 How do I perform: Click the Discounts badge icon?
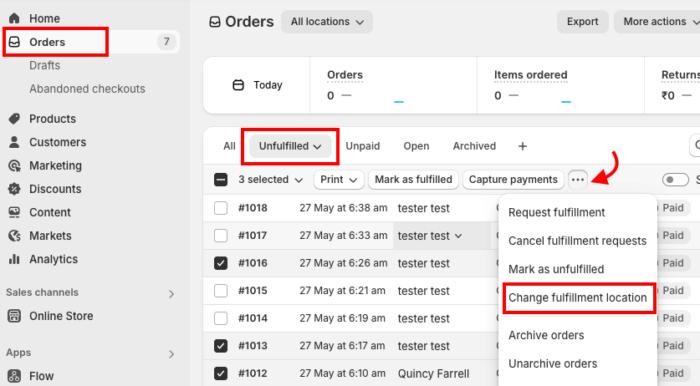(x=14, y=189)
